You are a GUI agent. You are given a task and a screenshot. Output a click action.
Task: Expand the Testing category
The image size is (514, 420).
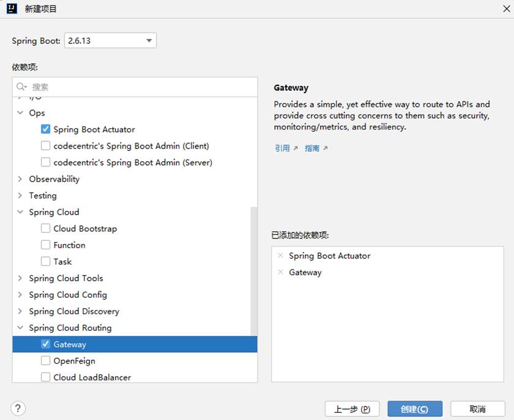coord(20,195)
